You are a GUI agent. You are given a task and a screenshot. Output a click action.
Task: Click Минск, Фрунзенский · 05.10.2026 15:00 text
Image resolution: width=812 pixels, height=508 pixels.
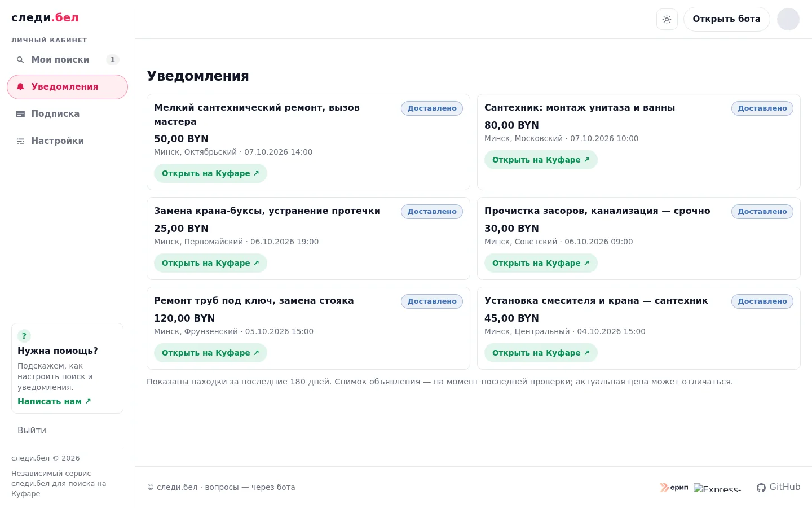pos(233,331)
